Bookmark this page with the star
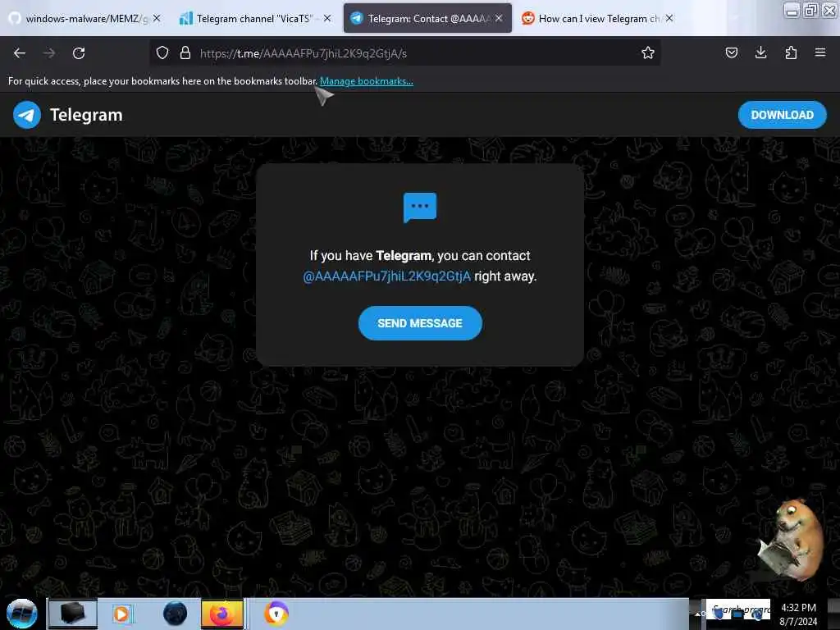 [648, 53]
